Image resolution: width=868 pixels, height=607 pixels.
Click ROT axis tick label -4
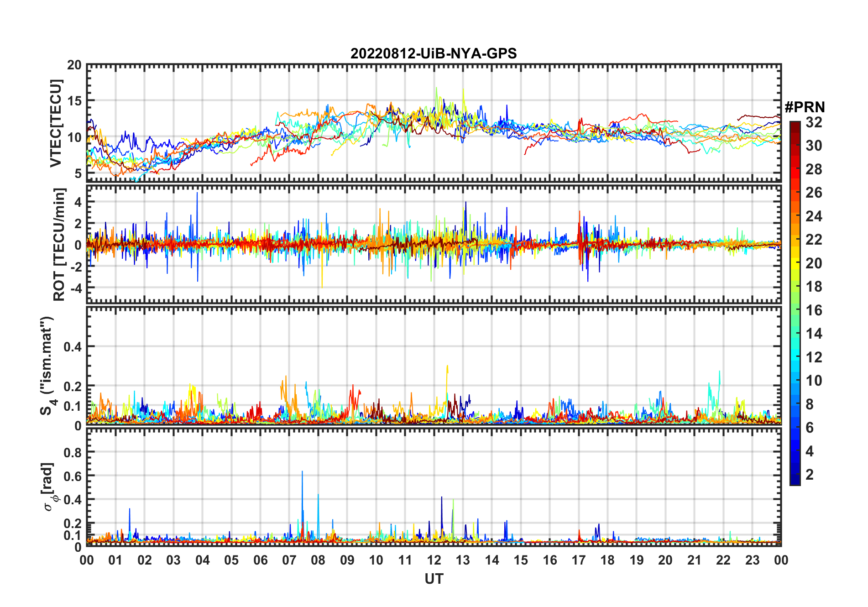75,288
